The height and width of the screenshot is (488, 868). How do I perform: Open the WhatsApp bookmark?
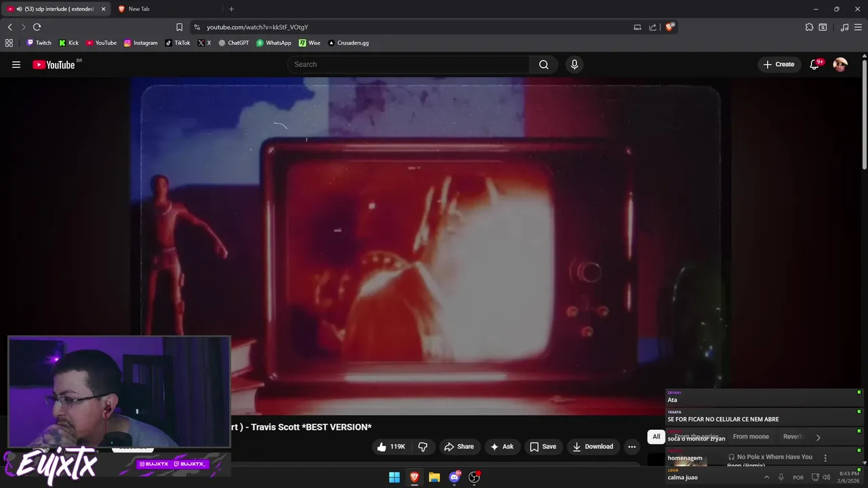pos(274,43)
